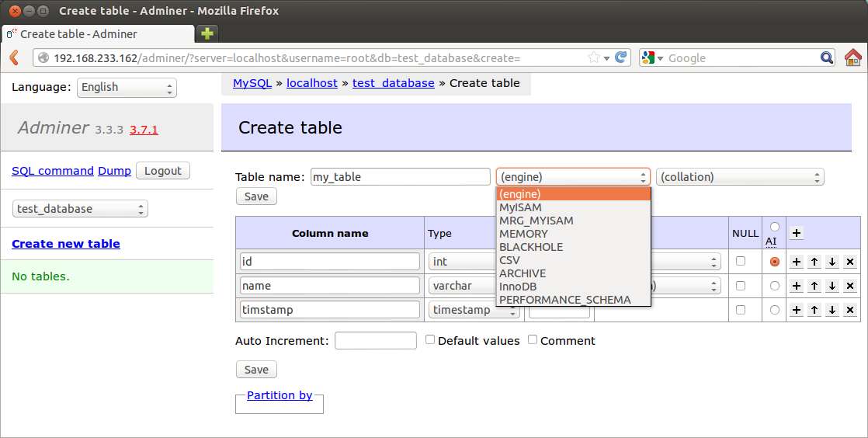Open the type dropdown for the id column

tap(462, 262)
